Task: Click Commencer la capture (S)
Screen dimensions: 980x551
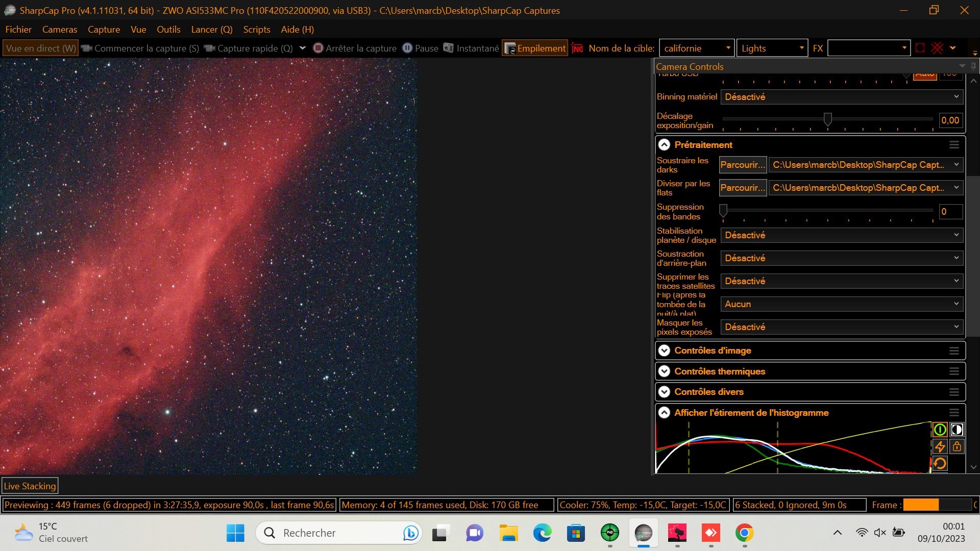Action: (x=140, y=48)
